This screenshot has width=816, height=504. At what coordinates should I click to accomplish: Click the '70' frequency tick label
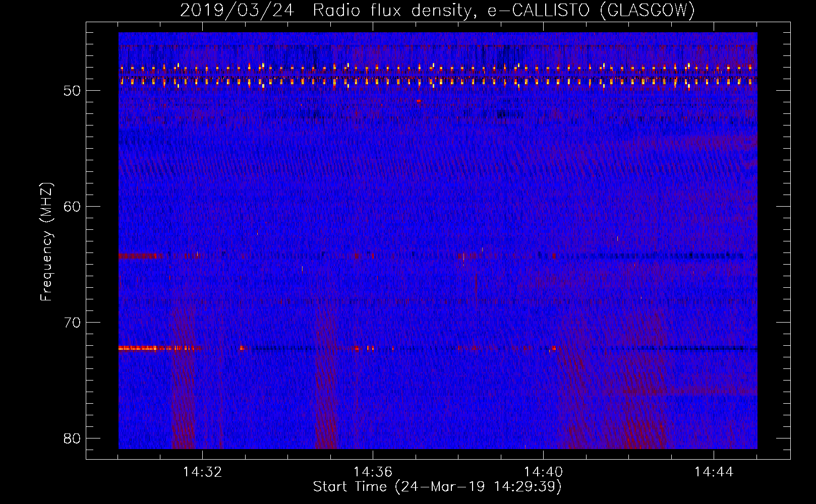click(x=72, y=323)
